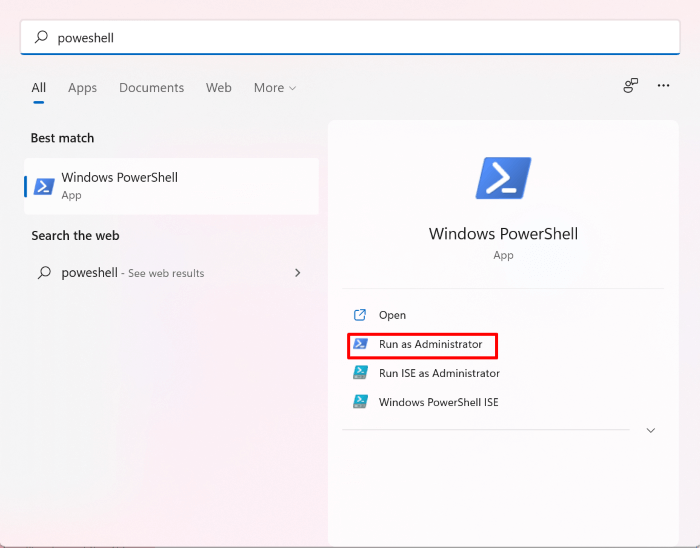Click web search magnifier beside poweshell

(x=44, y=272)
